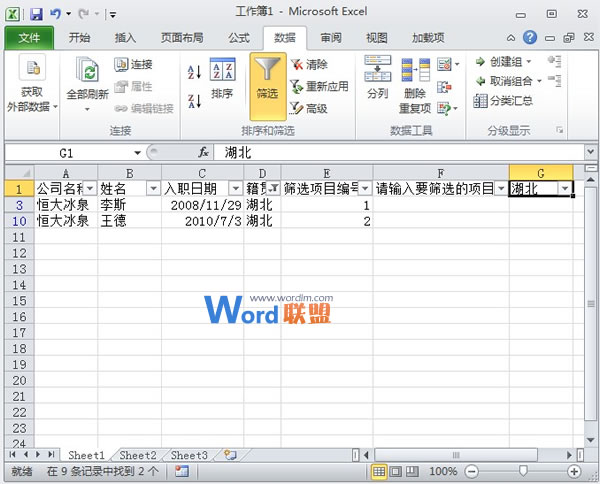Select Normal view button in status bar

pos(379,471)
